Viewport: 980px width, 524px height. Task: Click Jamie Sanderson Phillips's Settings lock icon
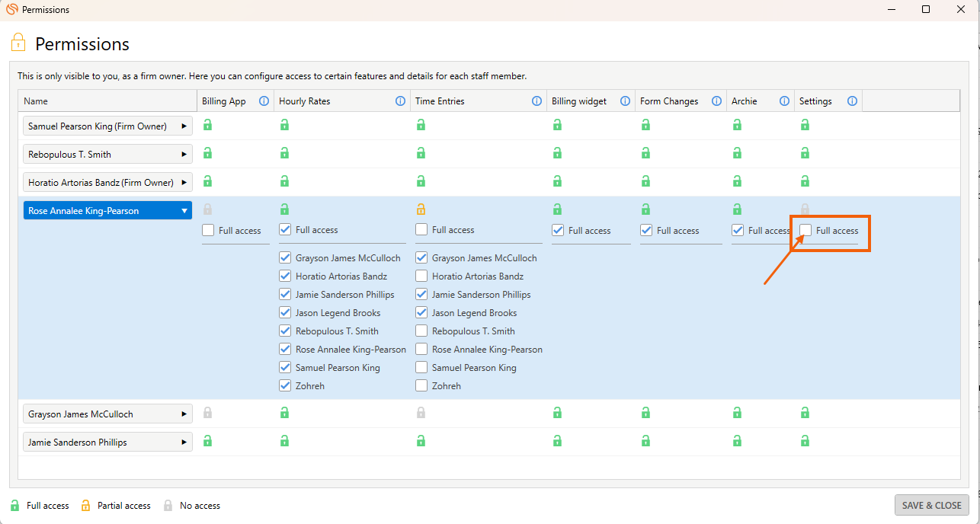[x=805, y=440]
